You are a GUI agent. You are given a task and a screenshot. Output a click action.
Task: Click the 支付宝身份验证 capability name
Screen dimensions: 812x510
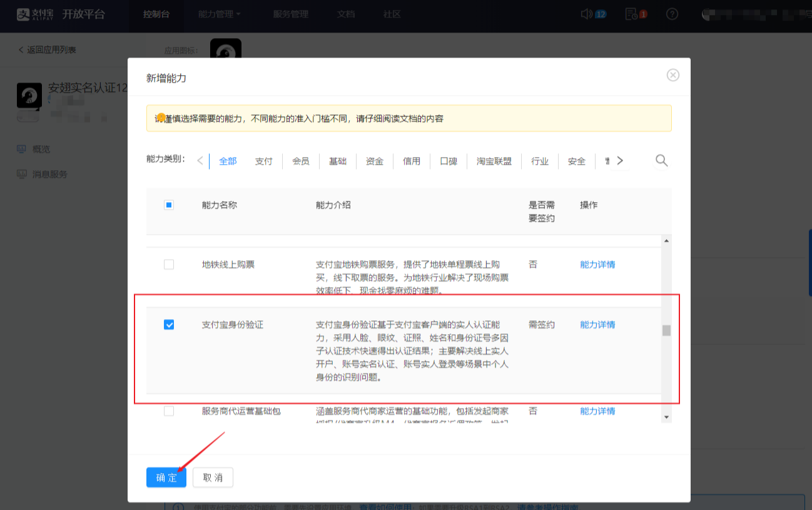233,325
